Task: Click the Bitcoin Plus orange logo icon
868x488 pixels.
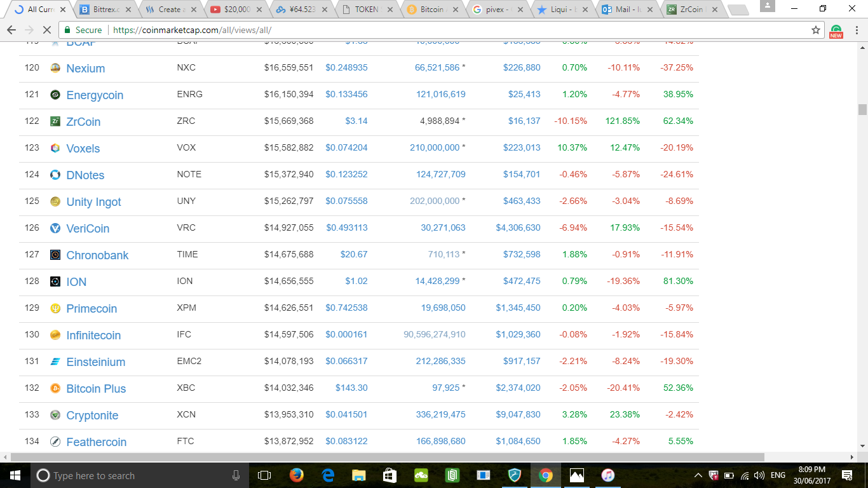Action: pos(55,388)
